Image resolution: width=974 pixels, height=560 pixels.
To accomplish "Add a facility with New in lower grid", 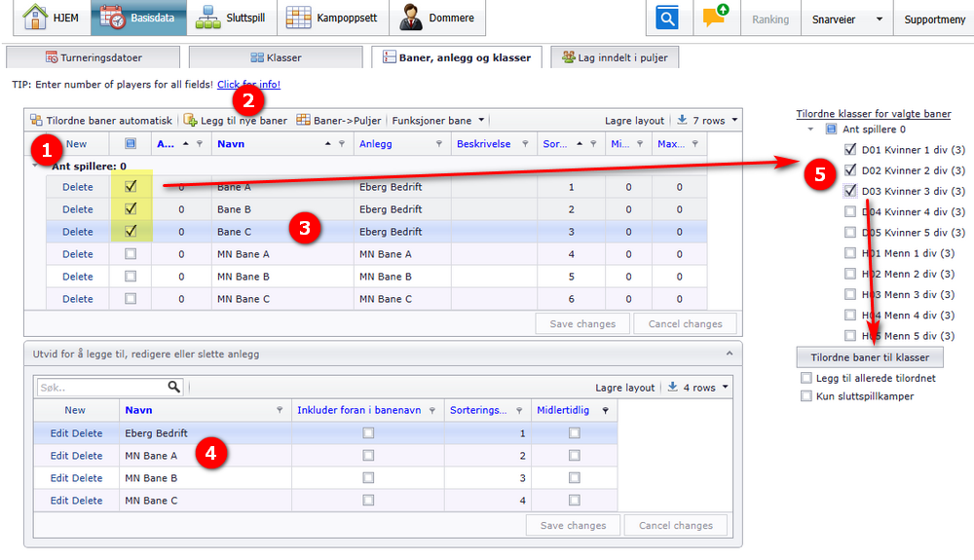I will pyautogui.click(x=75, y=410).
